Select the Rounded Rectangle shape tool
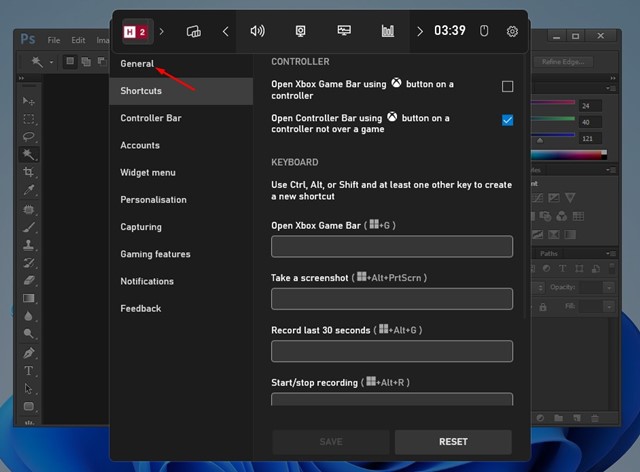 pos(29,406)
